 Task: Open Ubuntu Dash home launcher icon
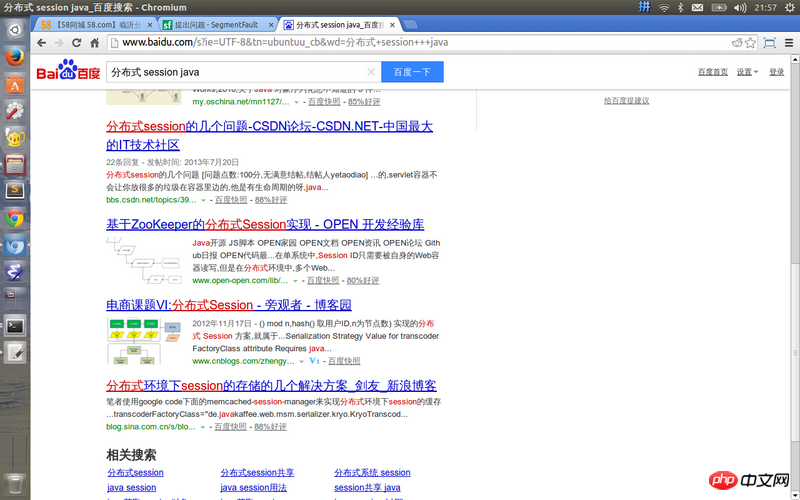pos(15,30)
